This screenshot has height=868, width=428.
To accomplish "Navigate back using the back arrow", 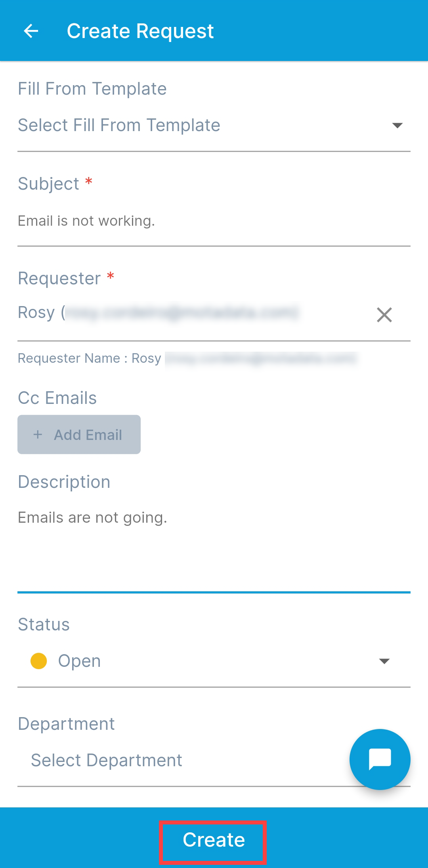I will (x=32, y=30).
